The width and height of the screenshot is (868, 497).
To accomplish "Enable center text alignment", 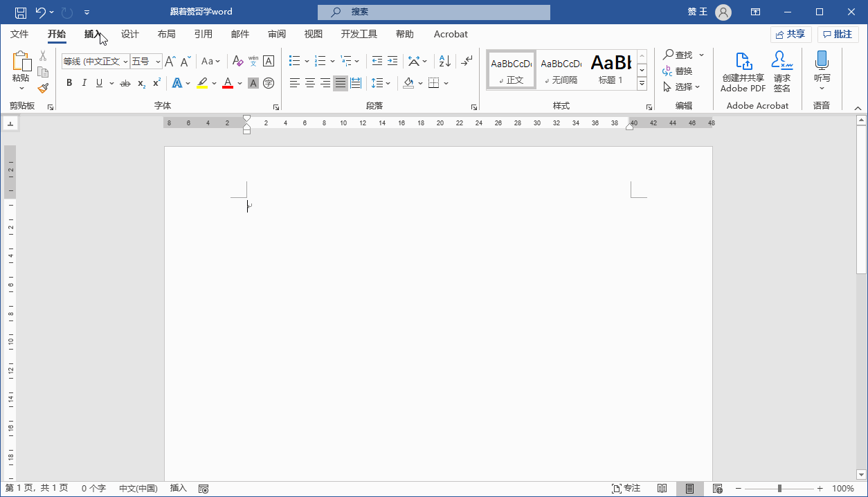I will [310, 83].
